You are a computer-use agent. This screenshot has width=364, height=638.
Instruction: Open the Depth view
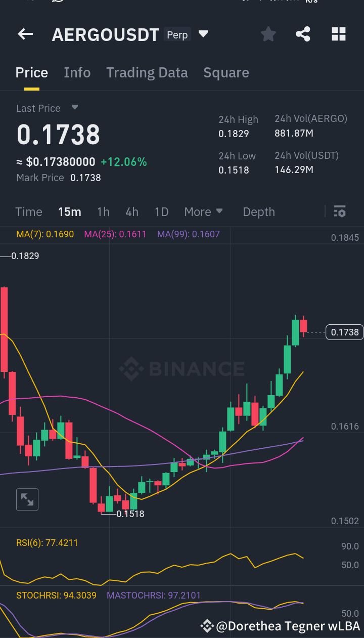[x=258, y=211]
